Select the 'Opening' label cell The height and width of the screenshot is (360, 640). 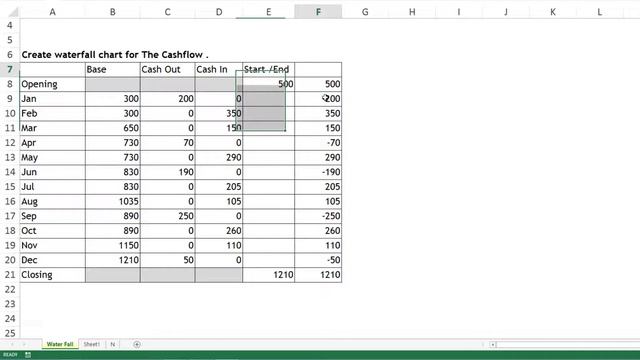(53, 84)
